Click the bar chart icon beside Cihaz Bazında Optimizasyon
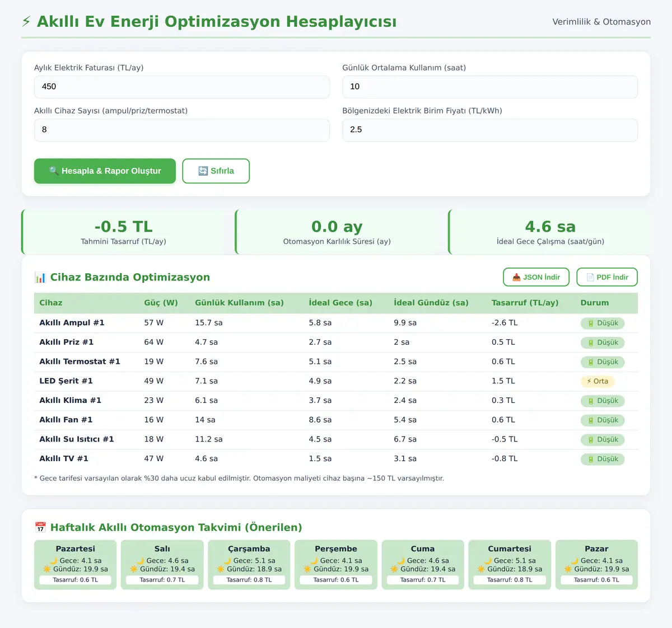672x628 pixels. 40,277
